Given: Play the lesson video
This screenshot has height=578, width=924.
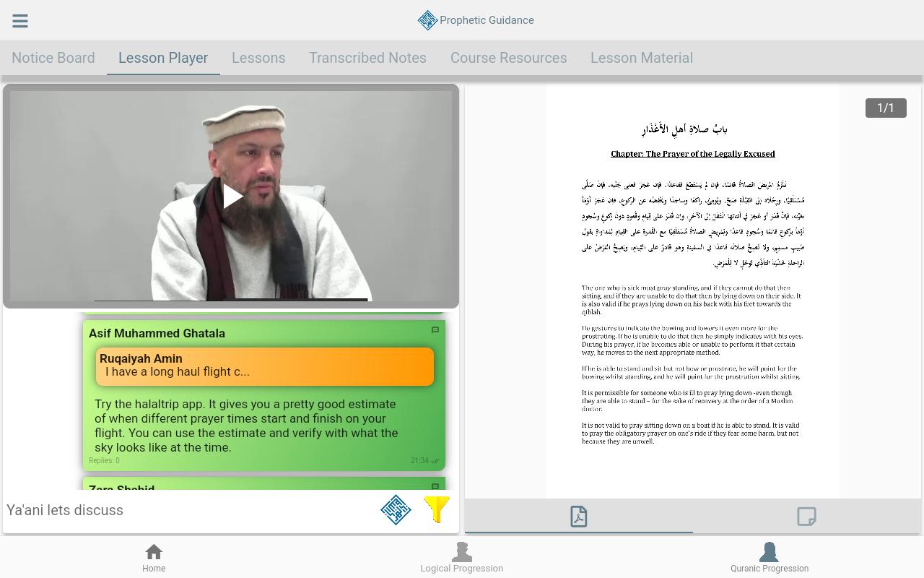Looking at the screenshot, I should point(232,197).
